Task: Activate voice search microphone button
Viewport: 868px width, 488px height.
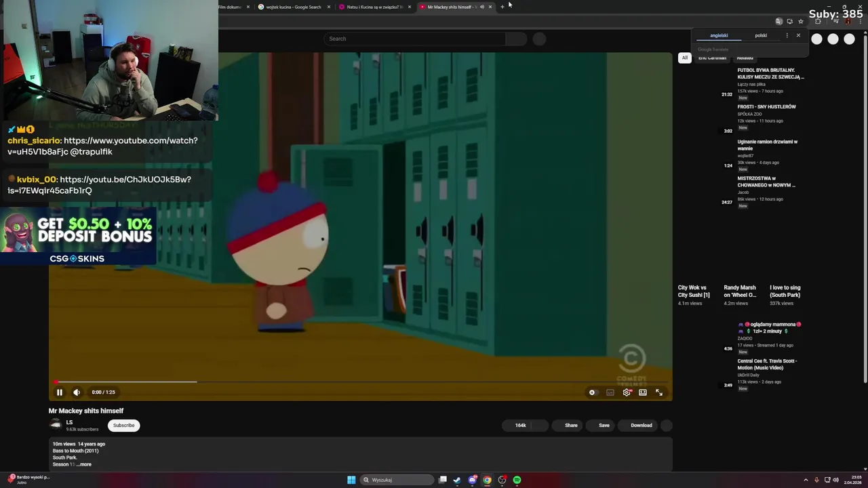Action: 539,39
